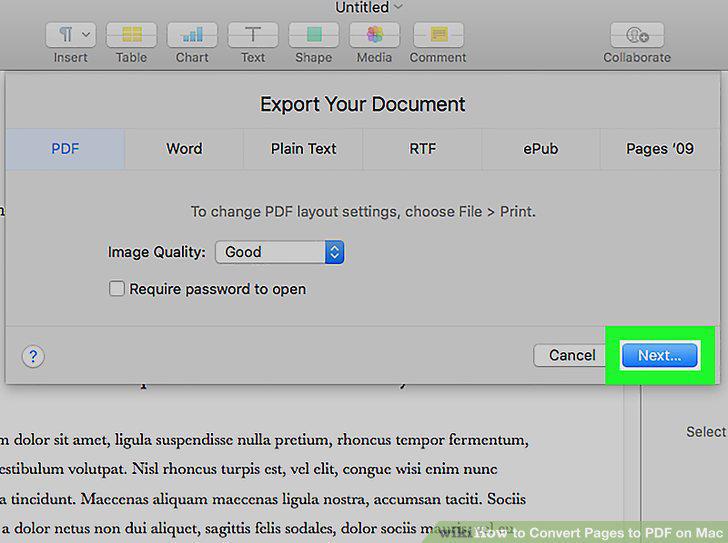Switch to the Plain Text tab
The image size is (728, 543).
point(303,149)
